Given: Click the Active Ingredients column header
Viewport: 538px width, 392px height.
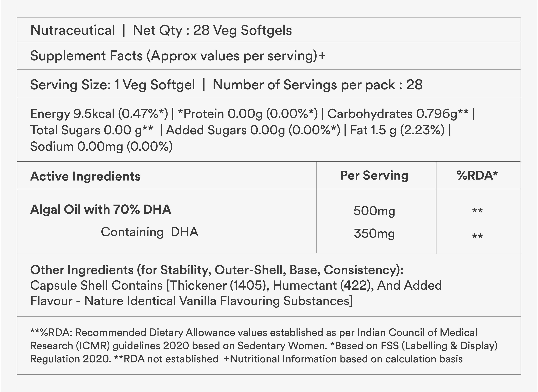Looking at the screenshot, I should [x=85, y=176].
